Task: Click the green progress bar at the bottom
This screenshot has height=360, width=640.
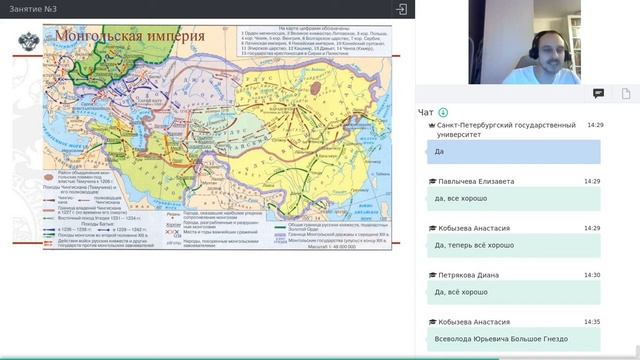Action: [249, 358]
